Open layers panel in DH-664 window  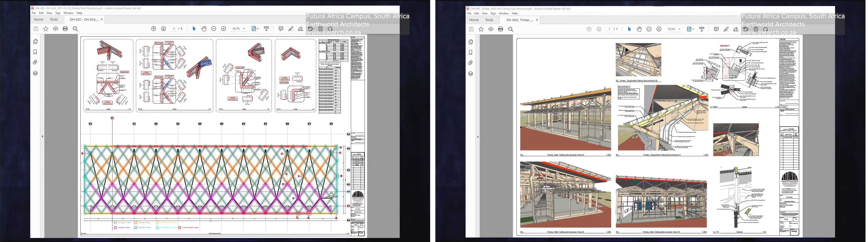[x=471, y=73]
